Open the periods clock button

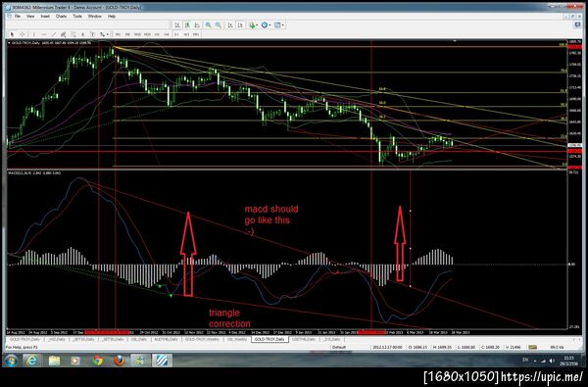[x=264, y=25]
